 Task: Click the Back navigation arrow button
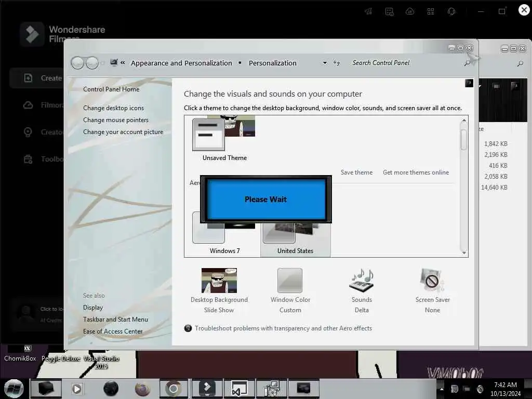pos(77,63)
